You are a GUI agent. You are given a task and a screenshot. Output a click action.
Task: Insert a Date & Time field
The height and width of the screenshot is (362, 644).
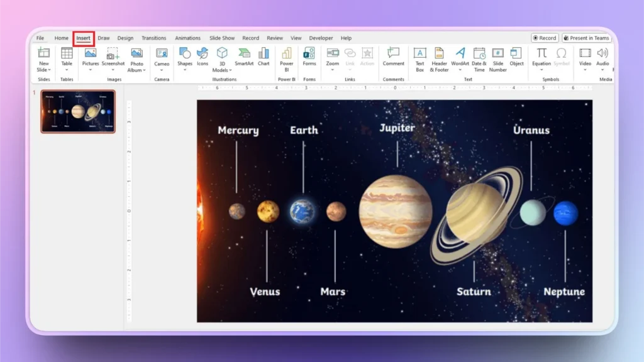(479, 60)
